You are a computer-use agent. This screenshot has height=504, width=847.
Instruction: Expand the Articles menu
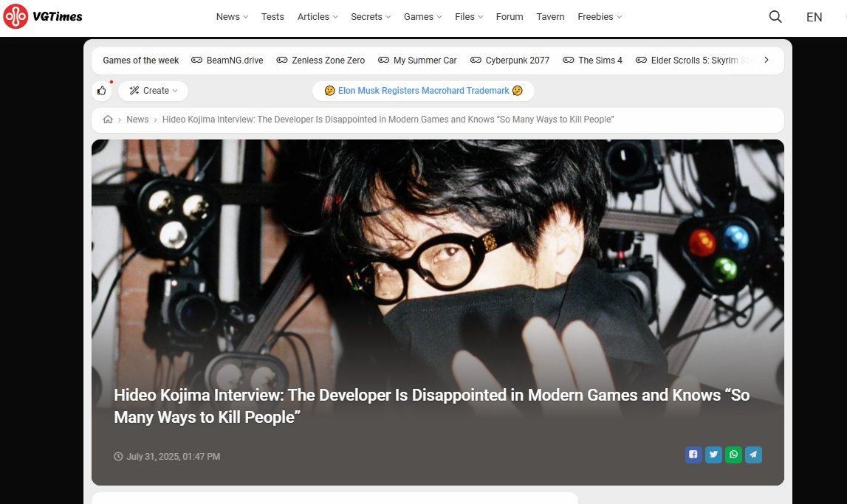coord(318,17)
